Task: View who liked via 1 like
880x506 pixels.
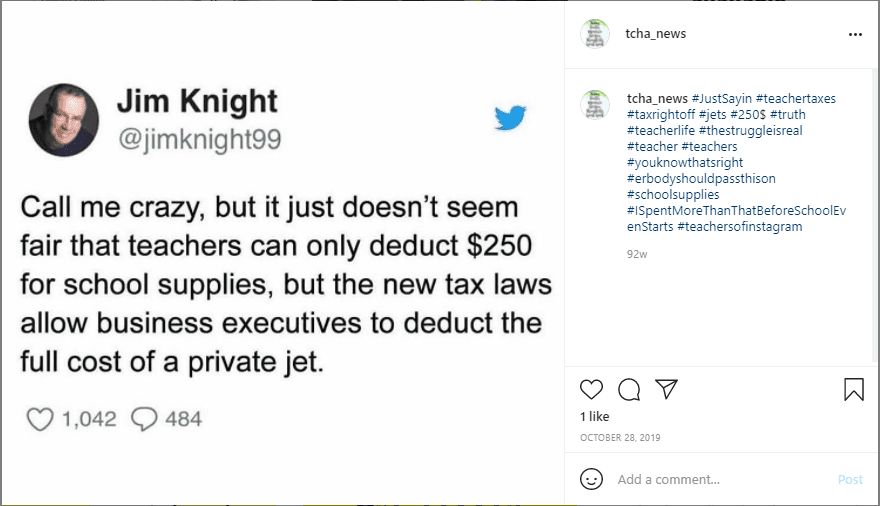Action: pos(595,416)
